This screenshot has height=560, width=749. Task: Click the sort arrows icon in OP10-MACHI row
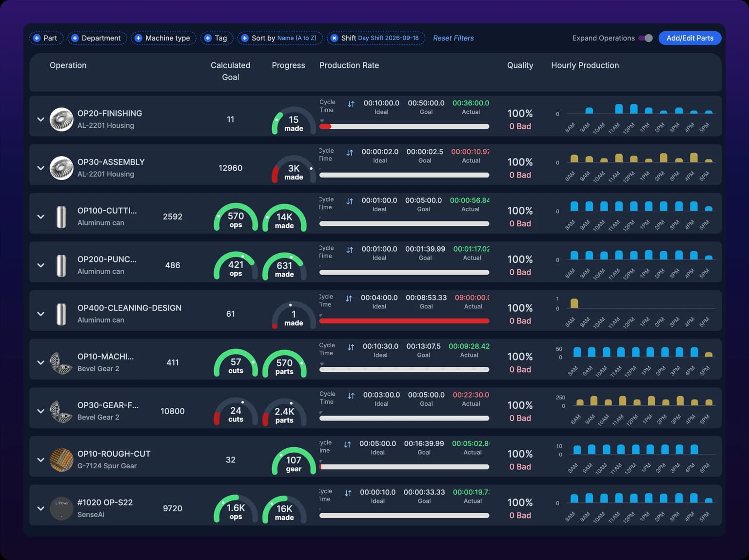[x=351, y=347]
